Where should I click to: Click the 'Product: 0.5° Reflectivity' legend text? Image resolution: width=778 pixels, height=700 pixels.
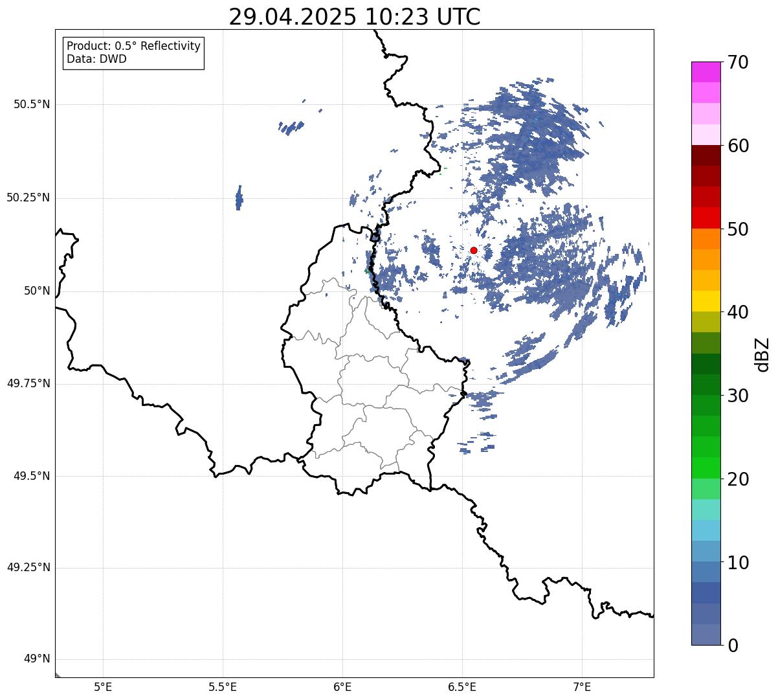tap(134, 47)
